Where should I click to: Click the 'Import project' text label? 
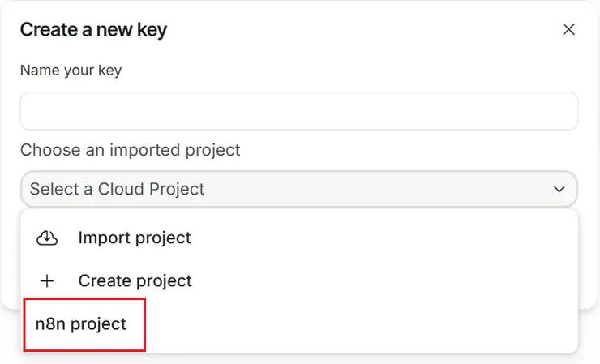[135, 238]
